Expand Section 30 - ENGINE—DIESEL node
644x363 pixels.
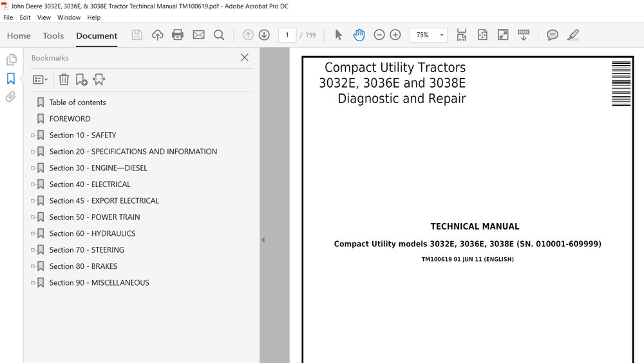pos(33,168)
